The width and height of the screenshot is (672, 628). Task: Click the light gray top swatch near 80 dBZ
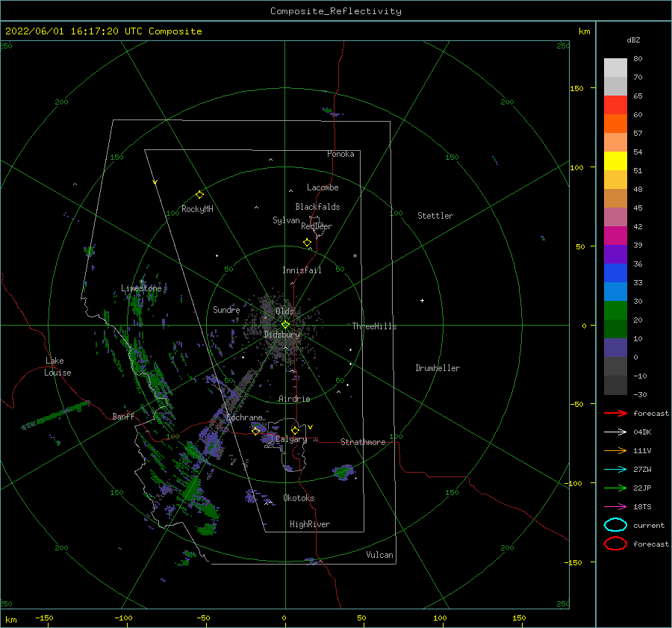[615, 68]
